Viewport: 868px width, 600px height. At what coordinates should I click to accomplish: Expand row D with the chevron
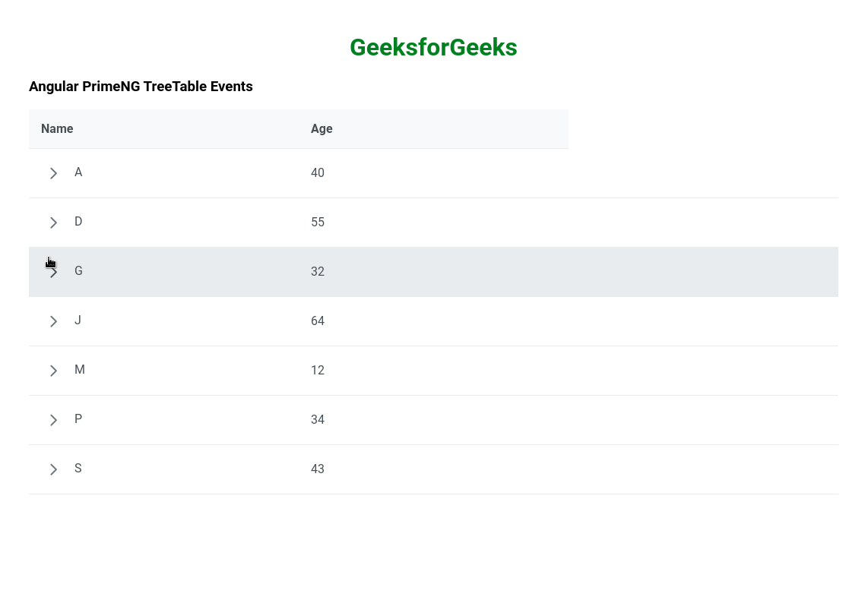[53, 223]
